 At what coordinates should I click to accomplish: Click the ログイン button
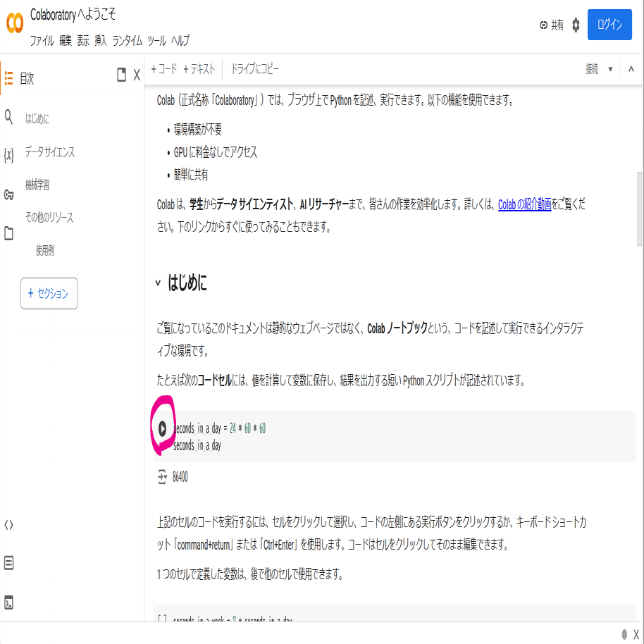pos(609,25)
